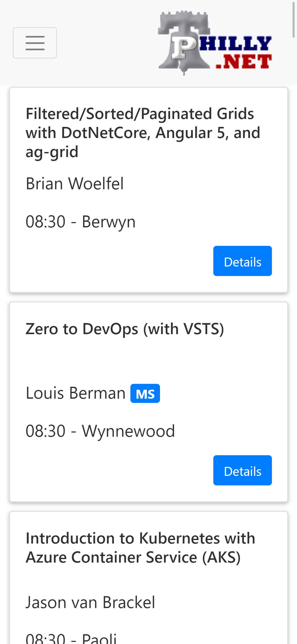Open the hamburger navigation menu
297x644 pixels.
click(x=35, y=43)
